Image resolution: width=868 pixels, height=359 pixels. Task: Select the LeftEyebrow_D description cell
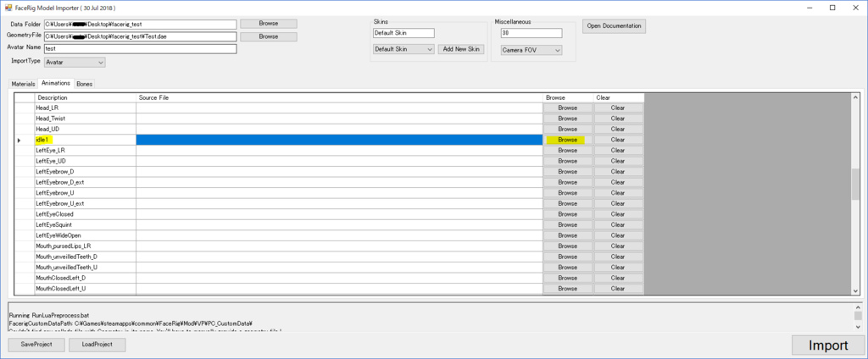pos(85,172)
